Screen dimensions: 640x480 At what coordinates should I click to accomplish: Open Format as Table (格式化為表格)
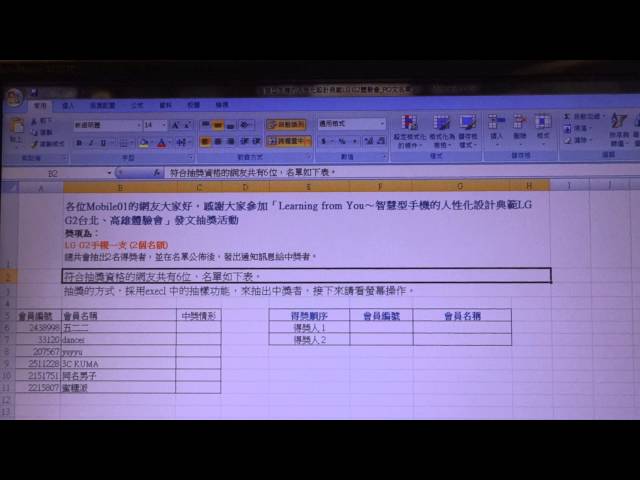pos(441,131)
